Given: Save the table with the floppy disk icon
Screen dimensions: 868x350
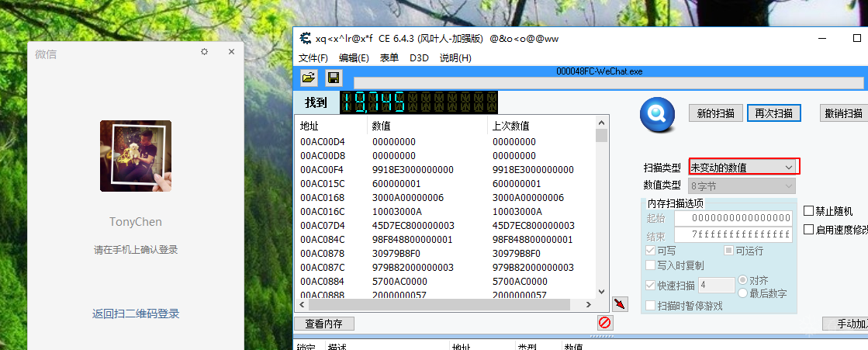Looking at the screenshot, I should 334,78.
